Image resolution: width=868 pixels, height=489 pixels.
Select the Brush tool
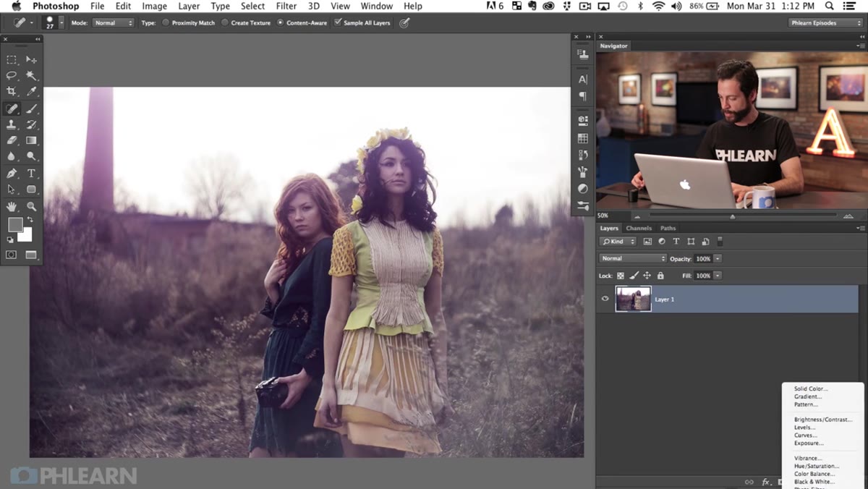pyautogui.click(x=31, y=109)
